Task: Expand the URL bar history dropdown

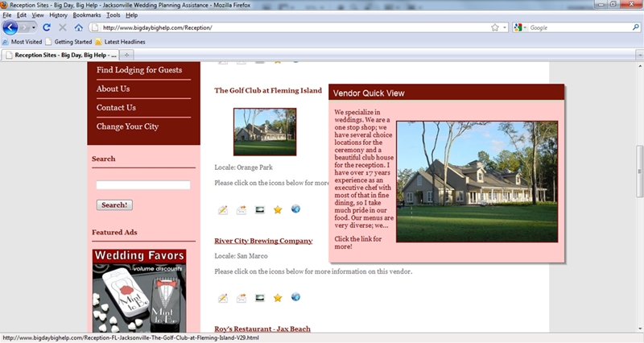Action: click(505, 27)
